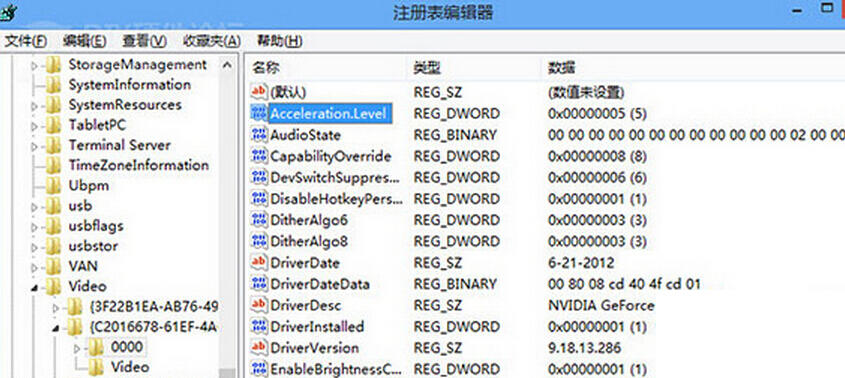Viewport: 845px width, 378px height.
Task: Click the Terminal Server folder icon
Action: [53, 146]
